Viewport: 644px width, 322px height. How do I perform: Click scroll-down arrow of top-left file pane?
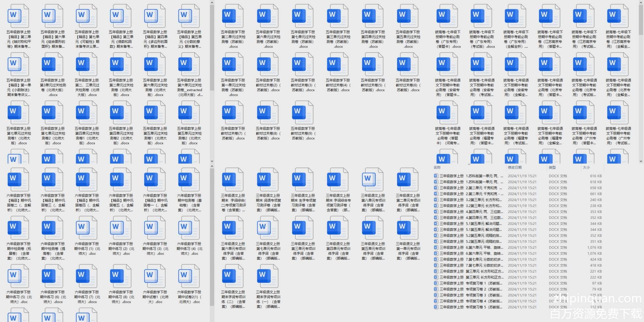(x=212, y=161)
